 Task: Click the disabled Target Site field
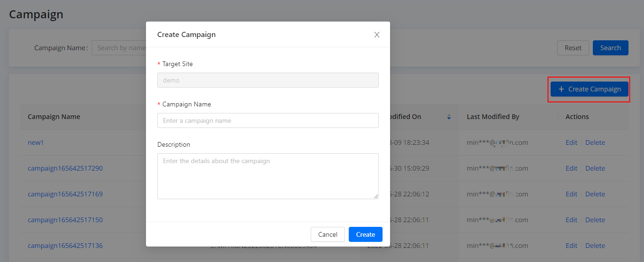tap(268, 80)
